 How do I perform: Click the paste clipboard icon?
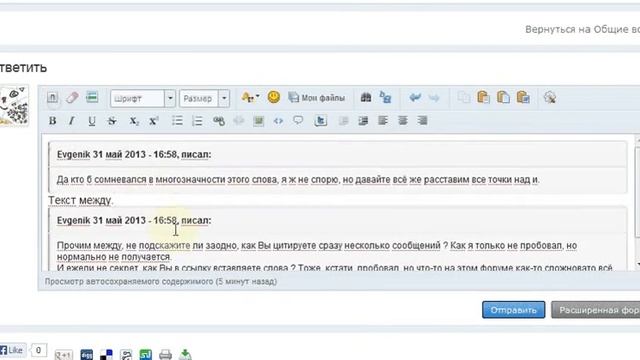pyautogui.click(x=483, y=98)
